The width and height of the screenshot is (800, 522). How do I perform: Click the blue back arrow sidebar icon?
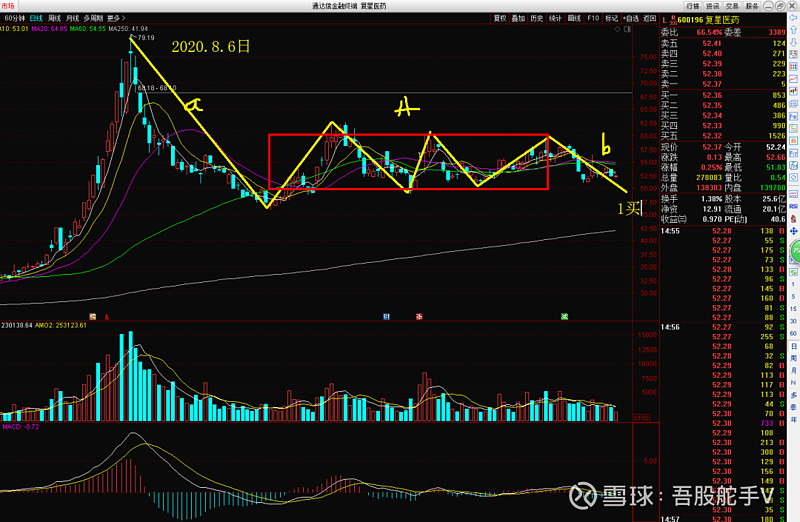(793, 18)
